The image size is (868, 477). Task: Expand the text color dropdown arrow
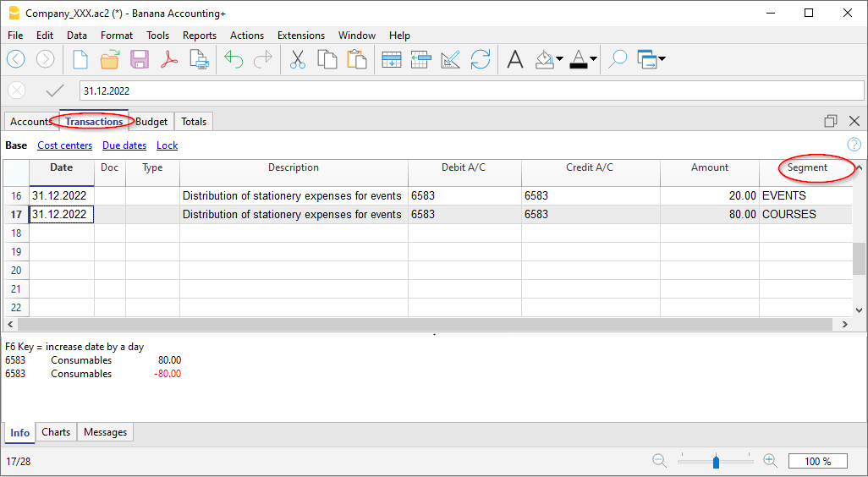tap(593, 59)
